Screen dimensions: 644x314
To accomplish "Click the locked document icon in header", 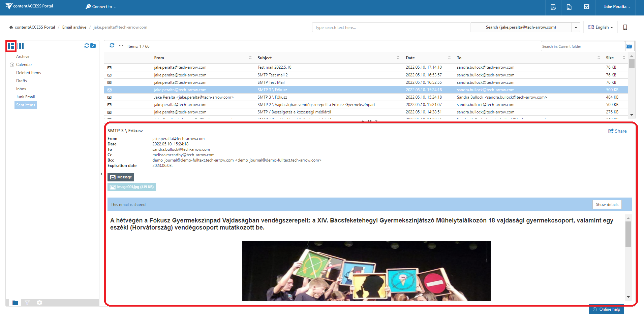I will (x=569, y=7).
